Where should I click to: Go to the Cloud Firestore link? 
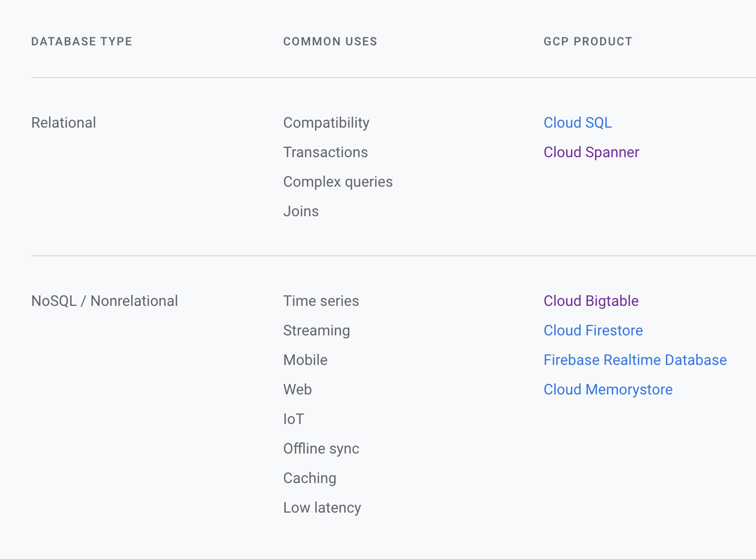tap(593, 331)
